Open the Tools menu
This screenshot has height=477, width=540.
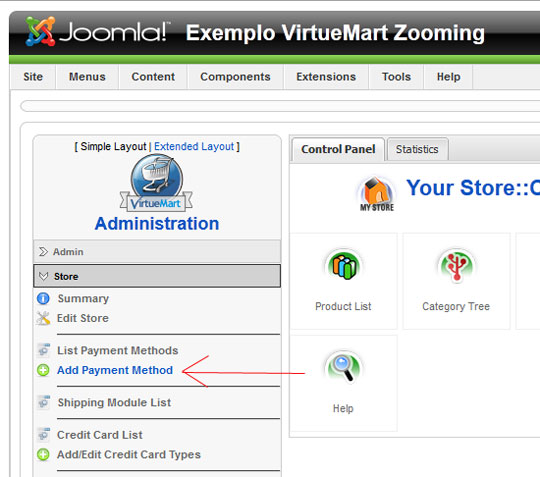click(x=396, y=77)
